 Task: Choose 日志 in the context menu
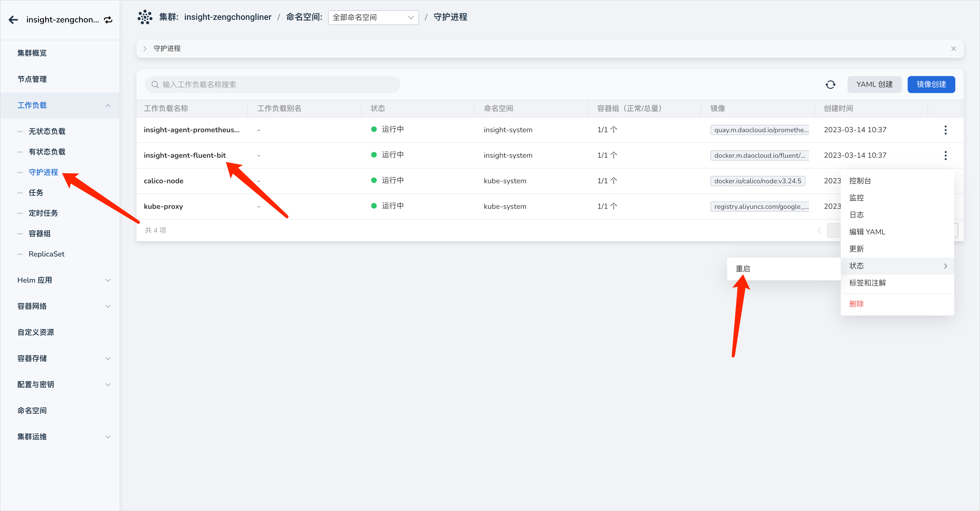point(897,215)
